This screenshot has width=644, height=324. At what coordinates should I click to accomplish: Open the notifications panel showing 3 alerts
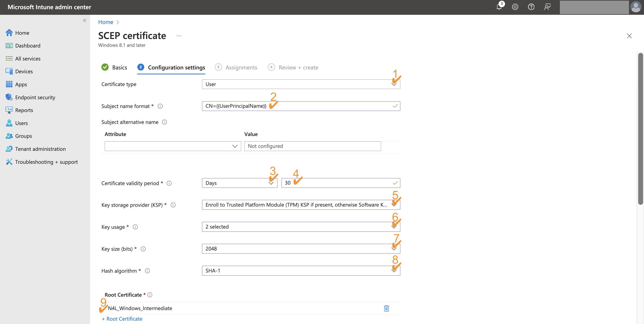[x=499, y=7]
